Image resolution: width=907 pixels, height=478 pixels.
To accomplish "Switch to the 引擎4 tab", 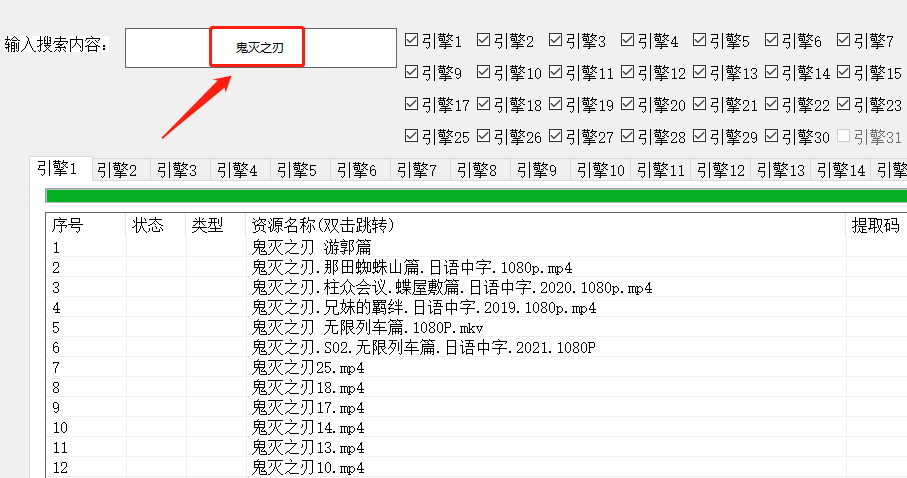I will pyautogui.click(x=241, y=170).
